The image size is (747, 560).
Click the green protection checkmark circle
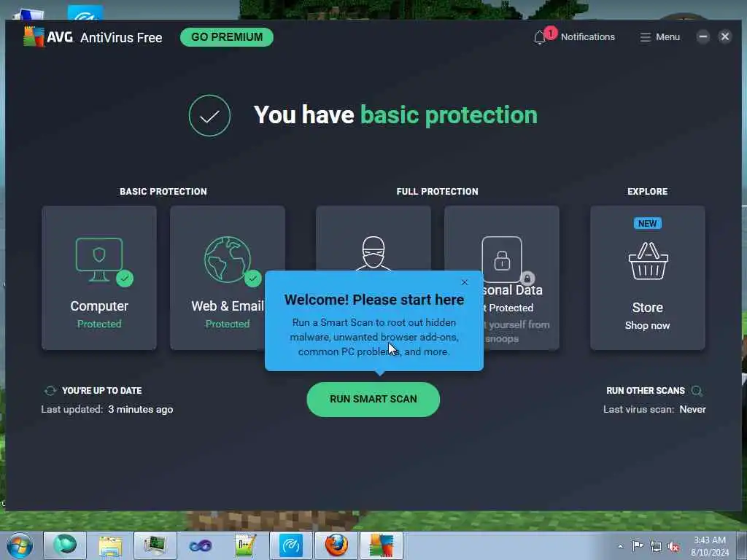209,116
